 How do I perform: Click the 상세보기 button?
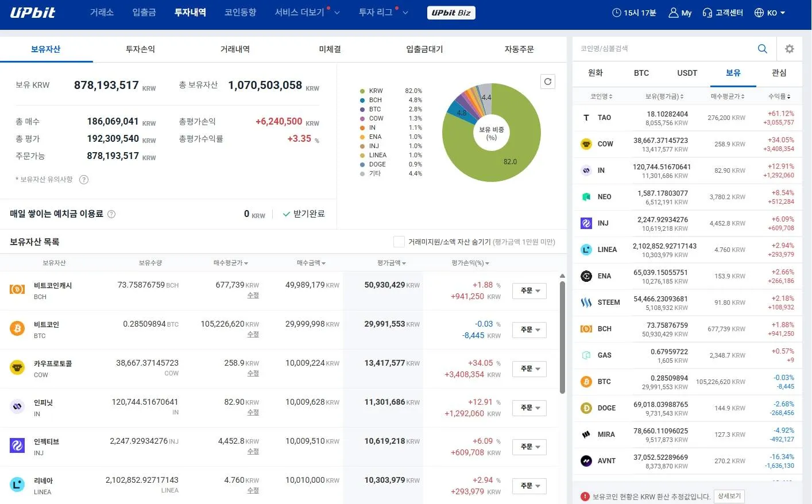click(x=729, y=496)
